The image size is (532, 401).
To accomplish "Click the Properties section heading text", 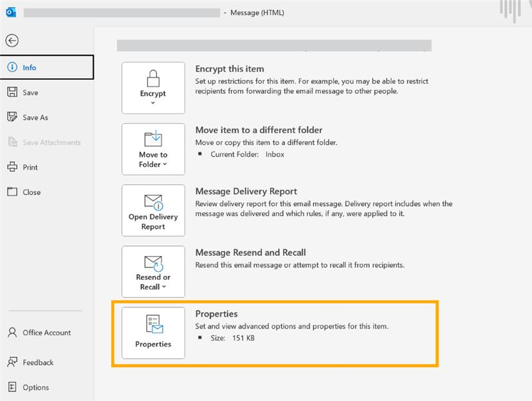I will click(217, 314).
